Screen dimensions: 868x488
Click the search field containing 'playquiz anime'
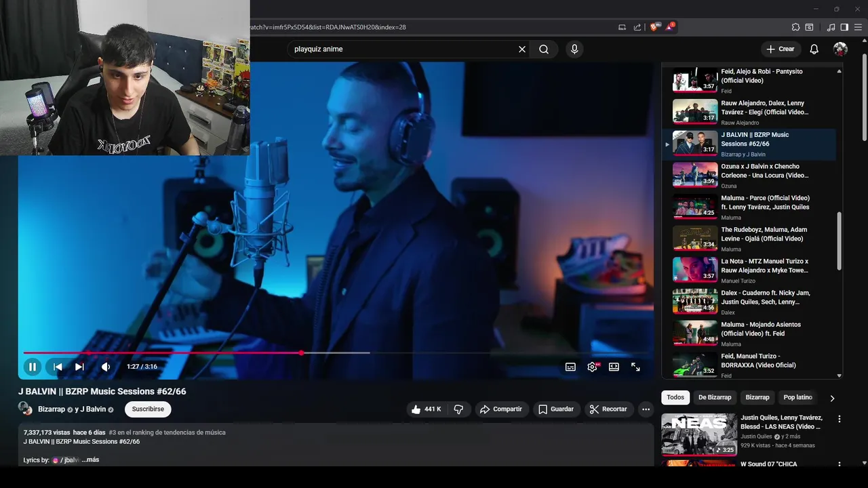(x=403, y=49)
